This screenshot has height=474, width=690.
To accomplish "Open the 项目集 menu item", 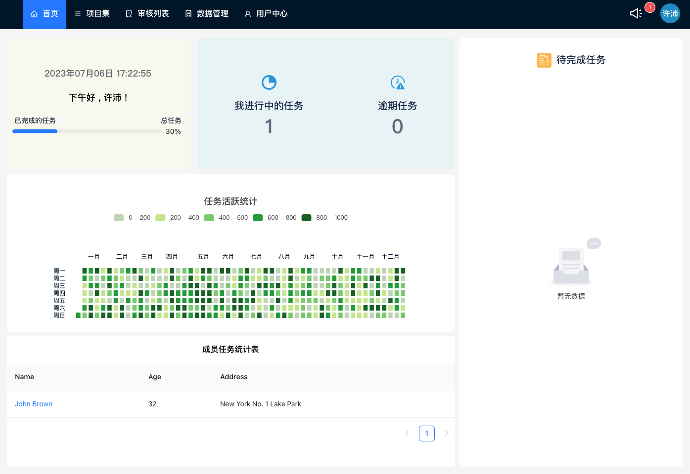I will pos(92,14).
